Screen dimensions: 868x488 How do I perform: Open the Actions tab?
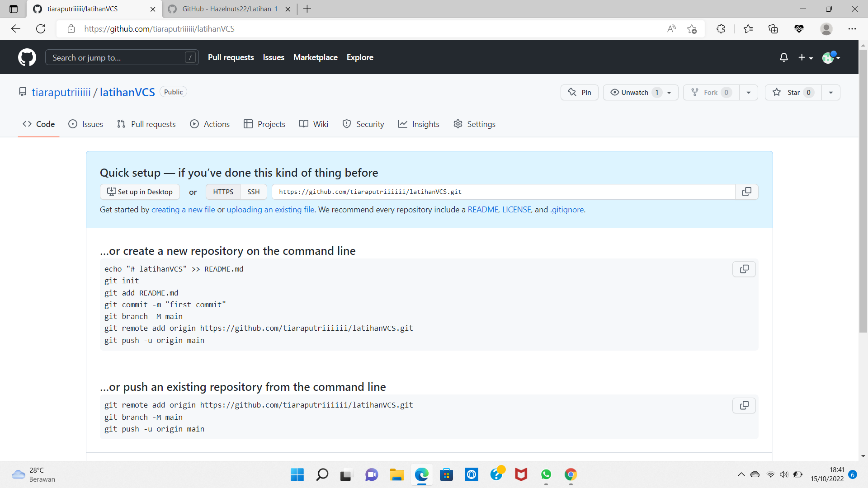click(x=210, y=124)
